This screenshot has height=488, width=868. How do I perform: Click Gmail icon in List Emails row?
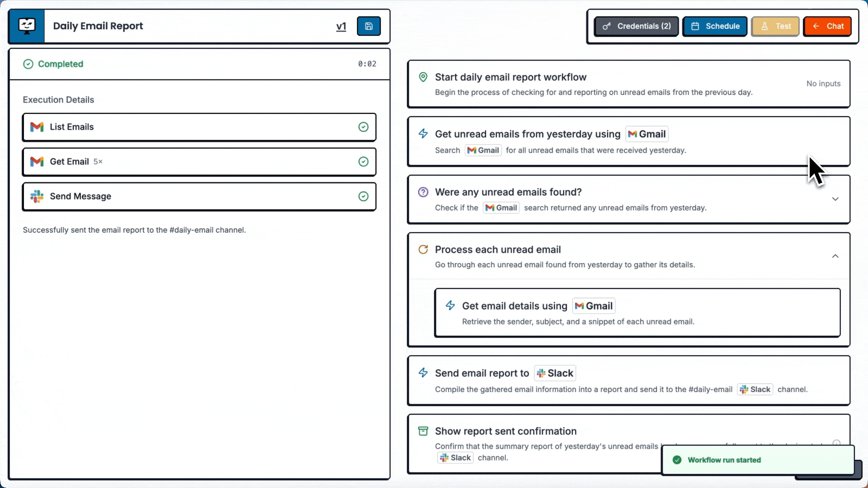pos(37,127)
